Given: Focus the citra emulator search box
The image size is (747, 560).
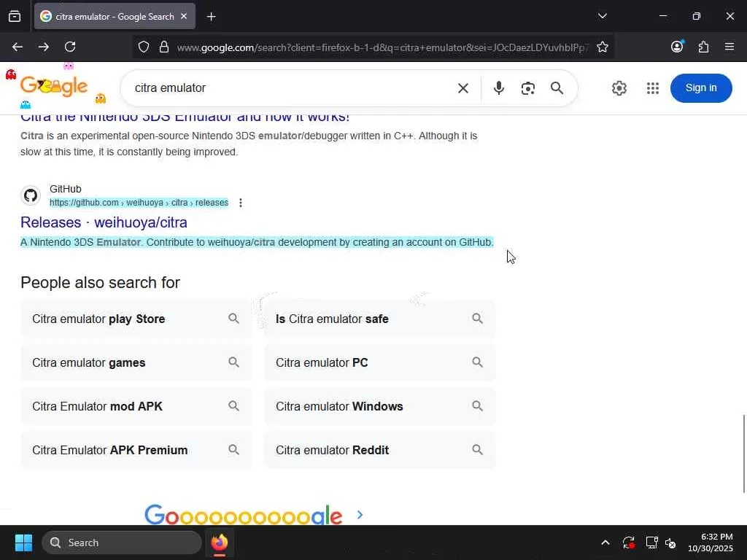Looking at the screenshot, I should pos(286,88).
